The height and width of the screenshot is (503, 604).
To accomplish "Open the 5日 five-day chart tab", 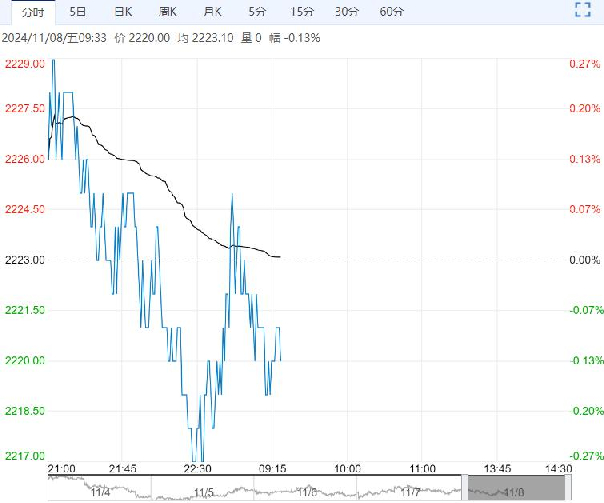I will click(x=77, y=12).
